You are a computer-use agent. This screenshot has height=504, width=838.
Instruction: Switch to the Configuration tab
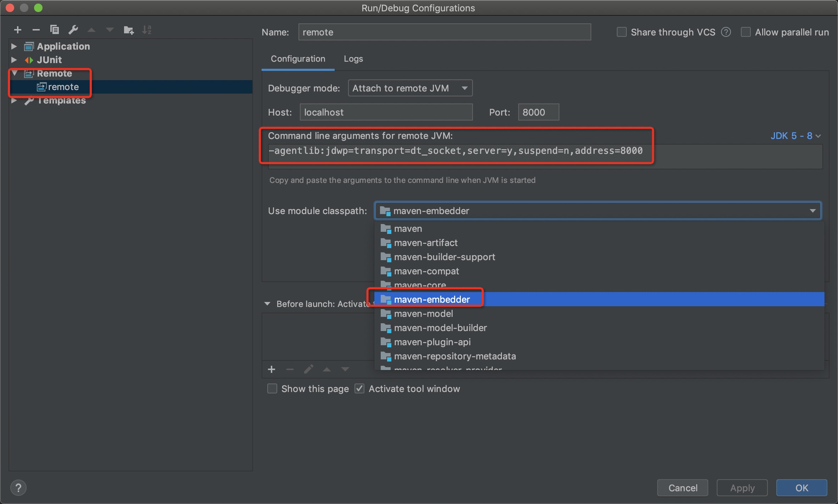click(297, 58)
